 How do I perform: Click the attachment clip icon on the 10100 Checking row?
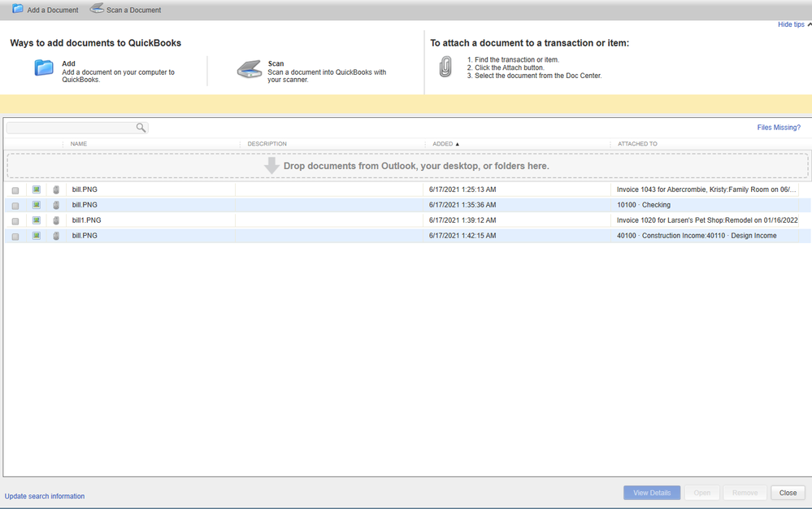[56, 205]
